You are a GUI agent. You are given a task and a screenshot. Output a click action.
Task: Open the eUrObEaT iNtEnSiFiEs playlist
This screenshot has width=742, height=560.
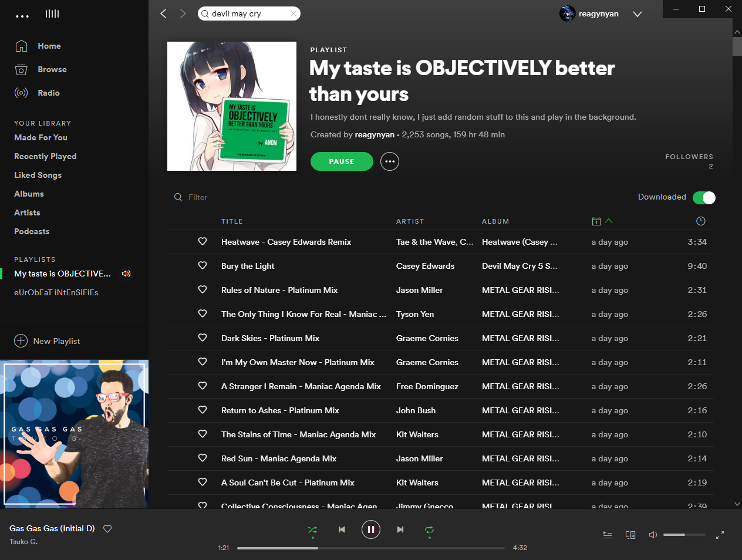tap(56, 292)
